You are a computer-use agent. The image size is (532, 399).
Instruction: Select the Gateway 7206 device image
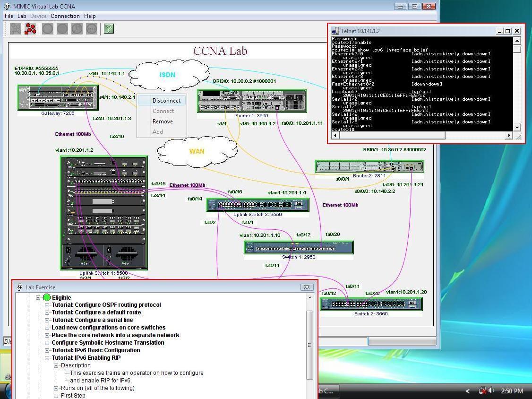(x=58, y=97)
